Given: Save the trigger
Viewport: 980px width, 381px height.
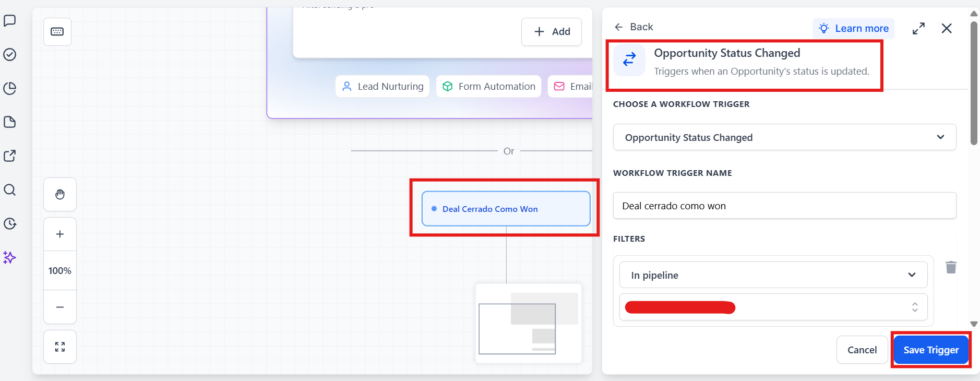Looking at the screenshot, I should tap(931, 350).
